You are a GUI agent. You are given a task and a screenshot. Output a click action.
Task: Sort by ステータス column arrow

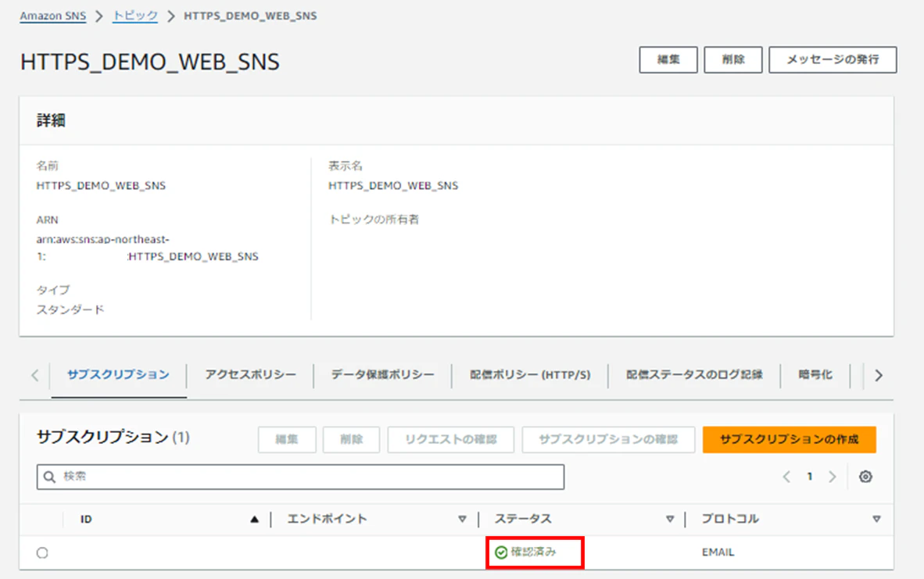pos(670,519)
